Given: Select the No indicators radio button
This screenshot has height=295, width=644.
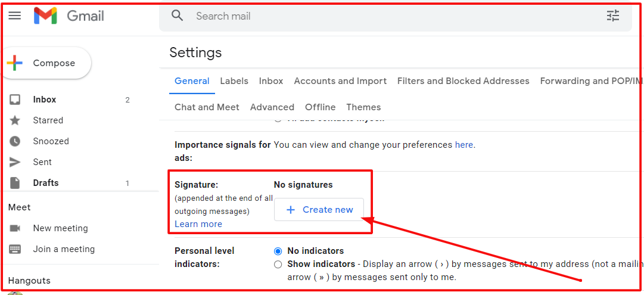Looking at the screenshot, I should [x=278, y=251].
